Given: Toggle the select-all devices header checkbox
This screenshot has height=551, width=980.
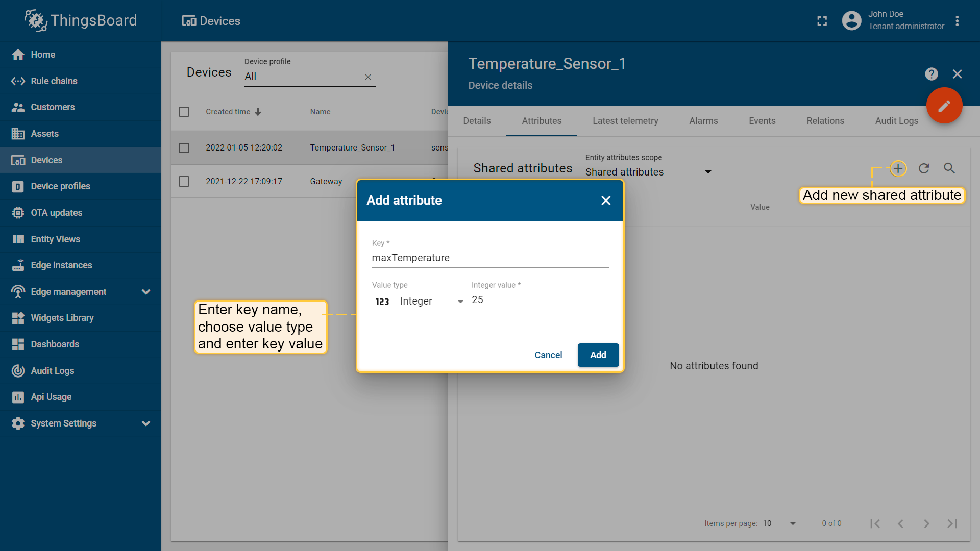Looking at the screenshot, I should pyautogui.click(x=184, y=112).
